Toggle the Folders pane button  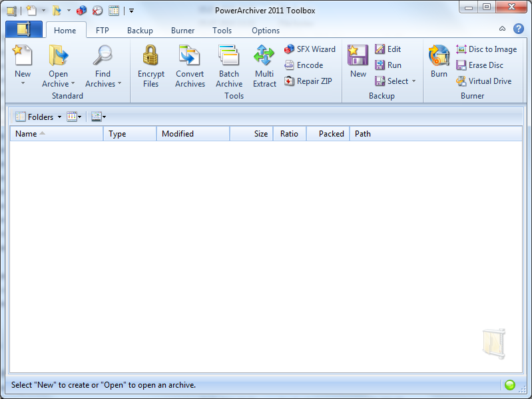pyautogui.click(x=35, y=117)
